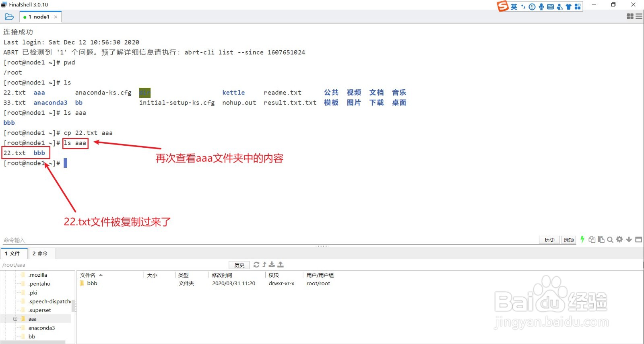Click the drwxr-xr-x permissions cell

(x=281, y=284)
